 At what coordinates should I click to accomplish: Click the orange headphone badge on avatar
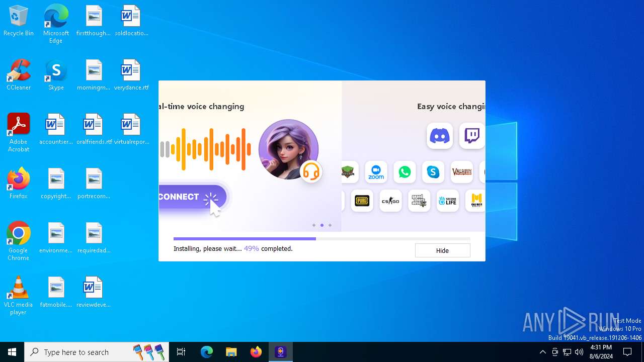tap(311, 171)
